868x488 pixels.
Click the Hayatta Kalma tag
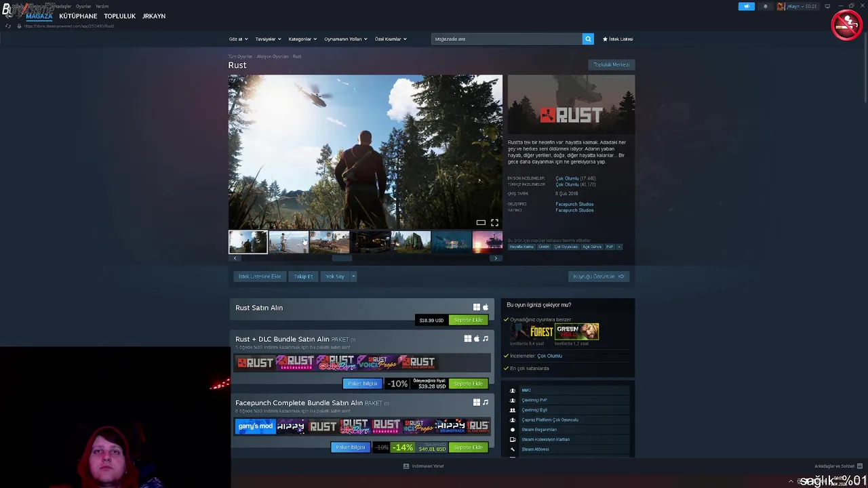521,247
